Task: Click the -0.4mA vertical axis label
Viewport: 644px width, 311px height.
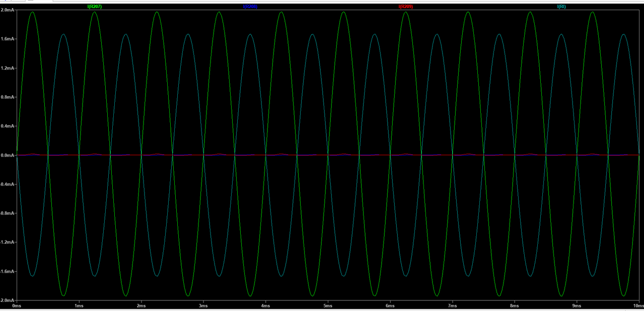Action: [x=7, y=184]
